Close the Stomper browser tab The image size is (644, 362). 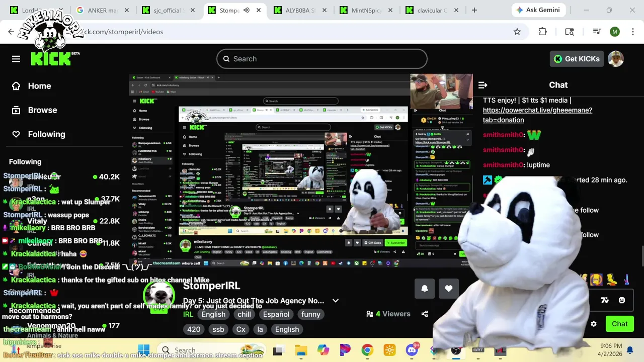coord(259,10)
